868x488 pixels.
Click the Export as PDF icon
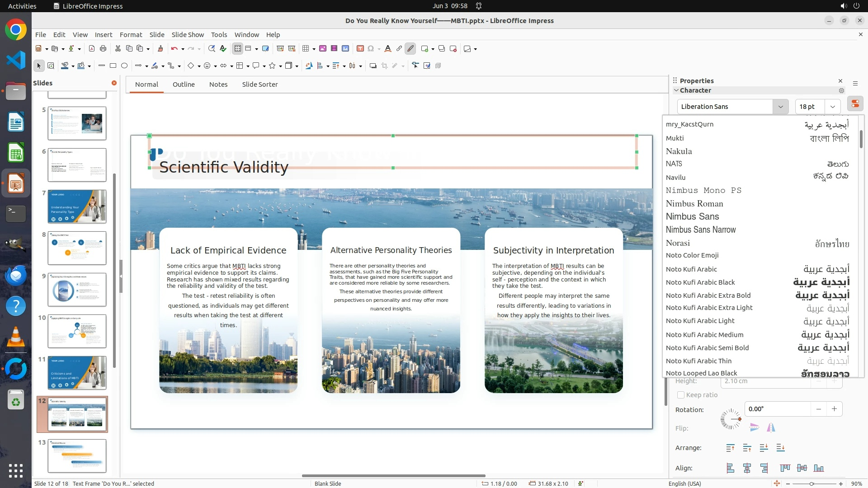(x=92, y=49)
